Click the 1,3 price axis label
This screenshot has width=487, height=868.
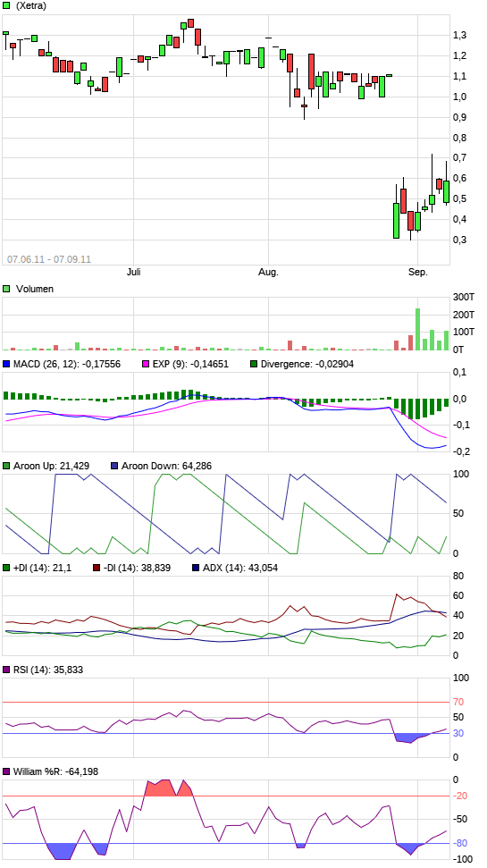click(459, 36)
